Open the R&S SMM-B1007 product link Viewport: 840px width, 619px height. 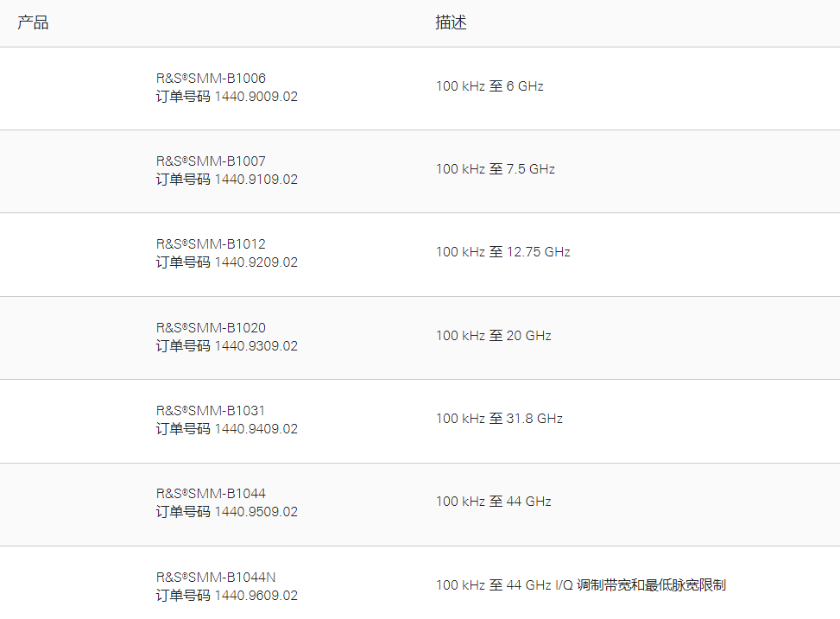pos(211,161)
